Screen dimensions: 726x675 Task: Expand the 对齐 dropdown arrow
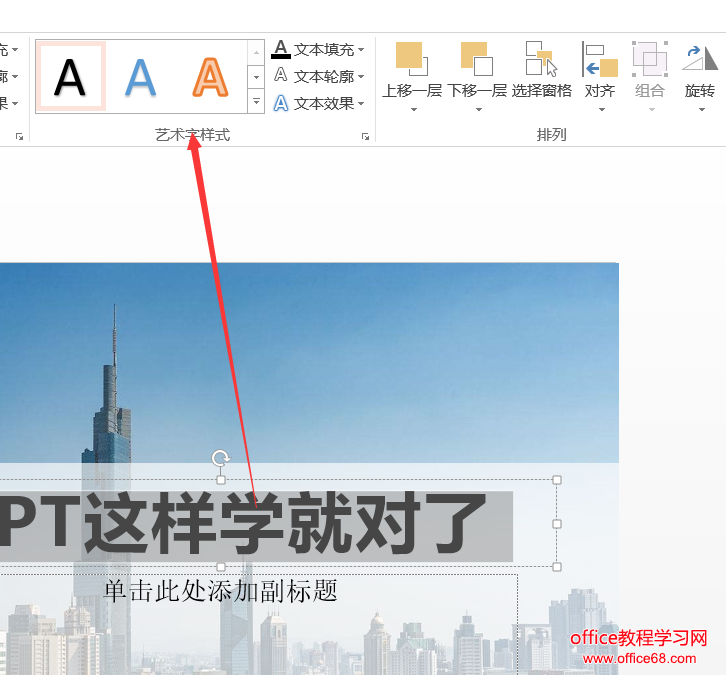point(602,110)
